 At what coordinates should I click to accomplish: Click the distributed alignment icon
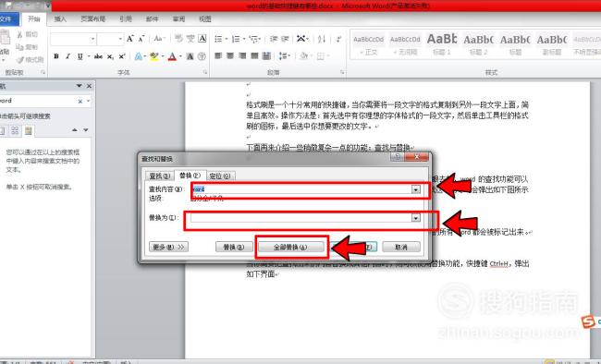[x=266, y=56]
